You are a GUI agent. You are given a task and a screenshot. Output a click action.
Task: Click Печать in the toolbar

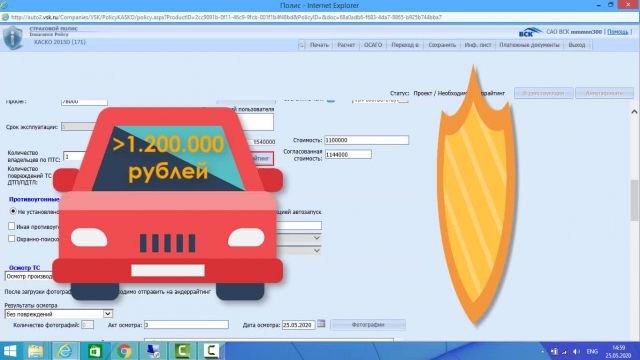319,45
